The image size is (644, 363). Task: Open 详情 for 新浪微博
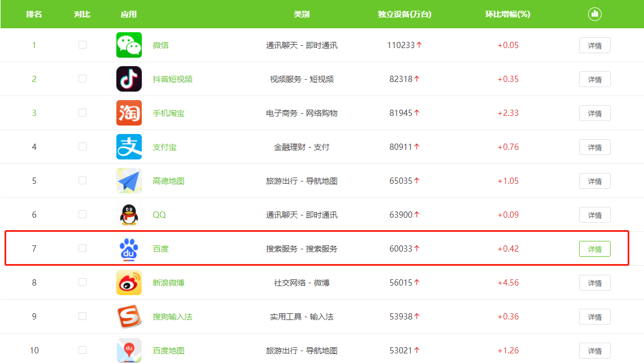[x=594, y=283]
